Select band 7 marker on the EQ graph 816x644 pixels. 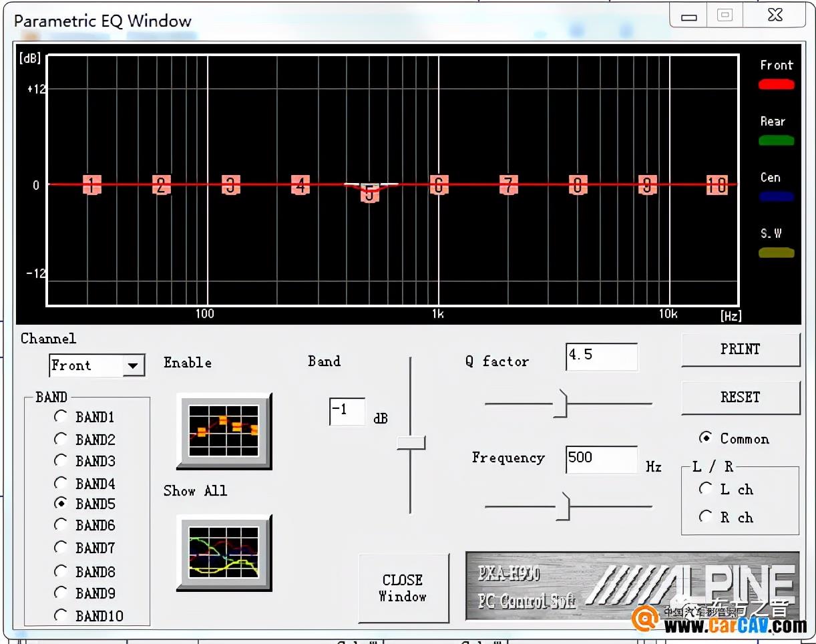coord(509,185)
